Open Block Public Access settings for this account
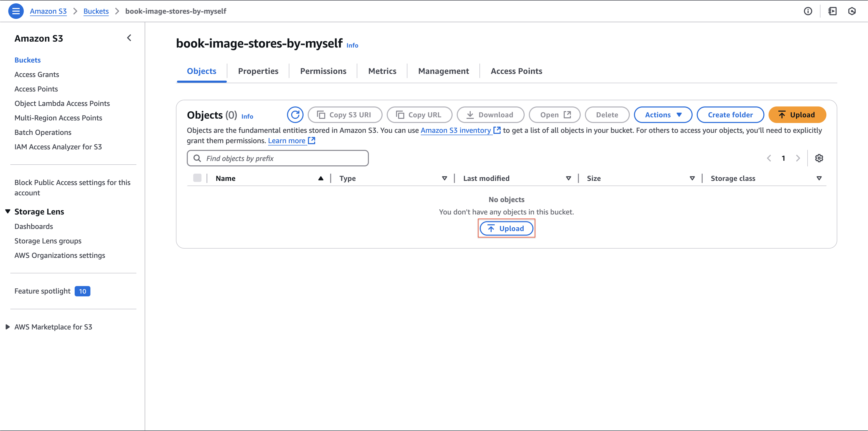 pyautogui.click(x=72, y=188)
